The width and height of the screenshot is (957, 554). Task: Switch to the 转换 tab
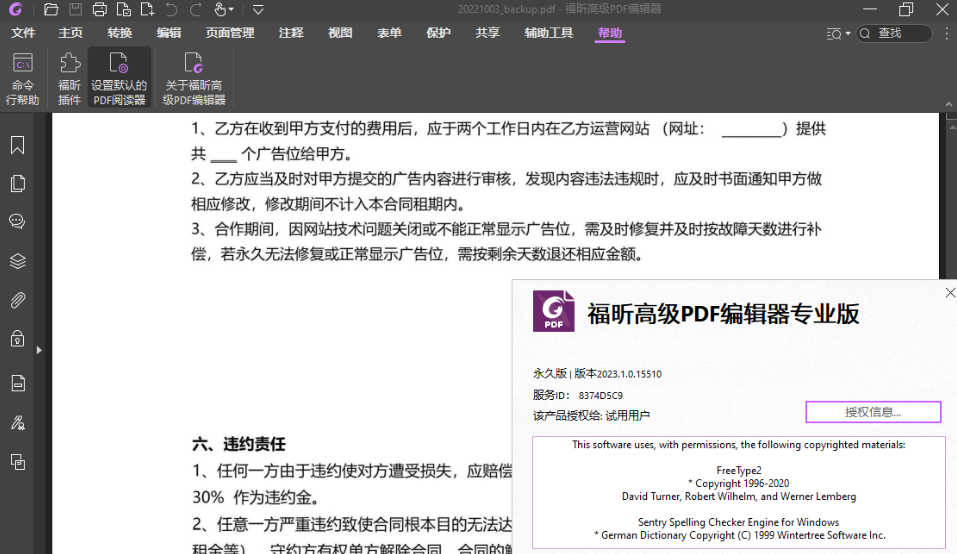[120, 33]
